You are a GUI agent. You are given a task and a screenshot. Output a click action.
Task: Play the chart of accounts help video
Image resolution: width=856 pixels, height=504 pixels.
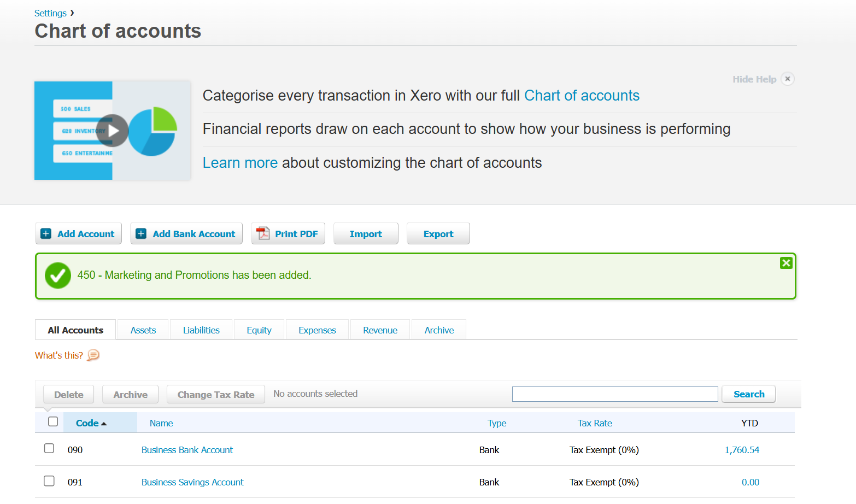tap(112, 131)
